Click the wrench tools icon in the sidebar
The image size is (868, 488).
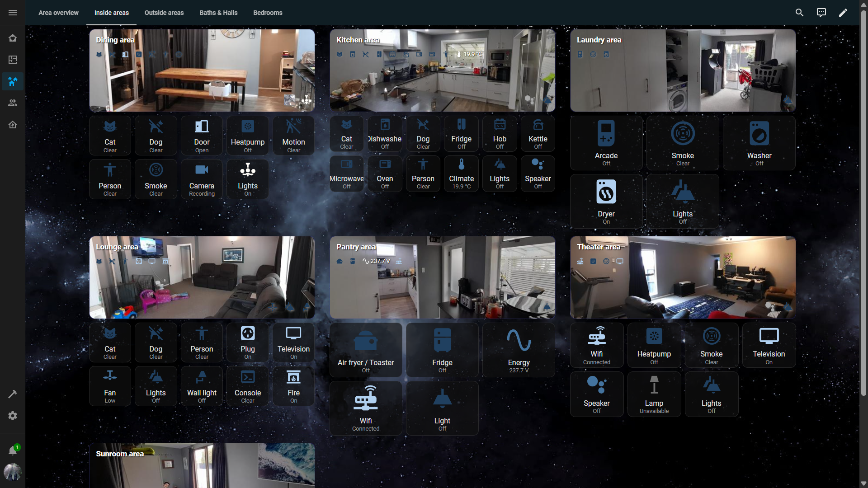coord(13,394)
